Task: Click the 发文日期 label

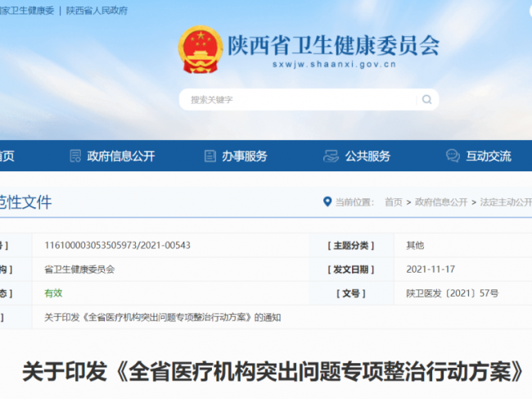Action: pyautogui.click(x=351, y=270)
